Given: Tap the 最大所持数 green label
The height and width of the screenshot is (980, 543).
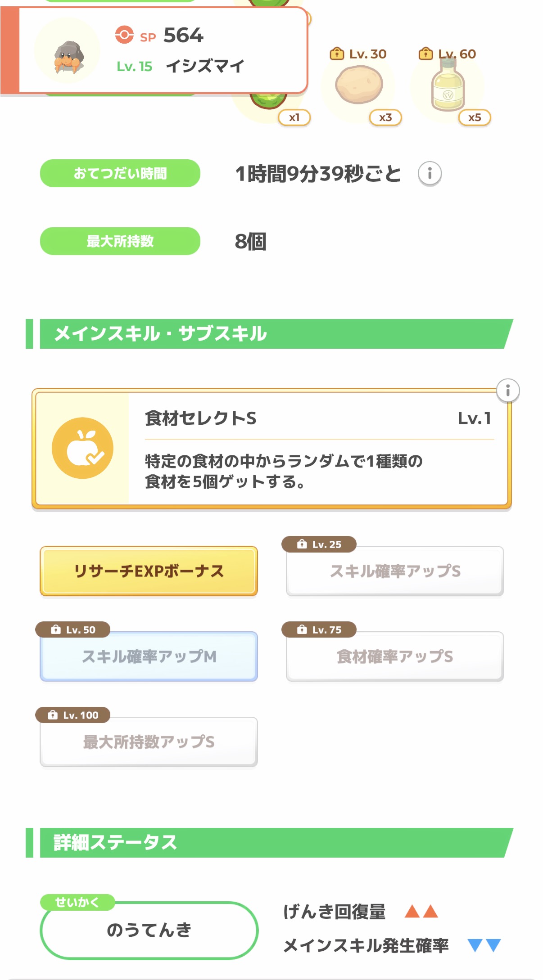Looking at the screenshot, I should (x=120, y=241).
